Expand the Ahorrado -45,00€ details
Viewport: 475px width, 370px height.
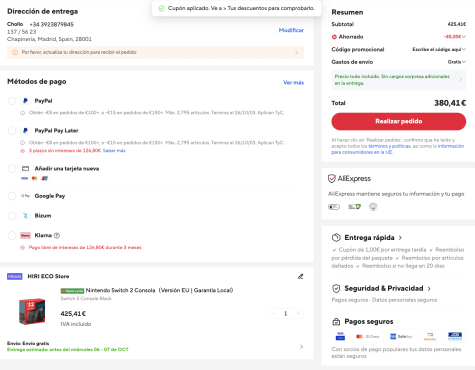(464, 37)
